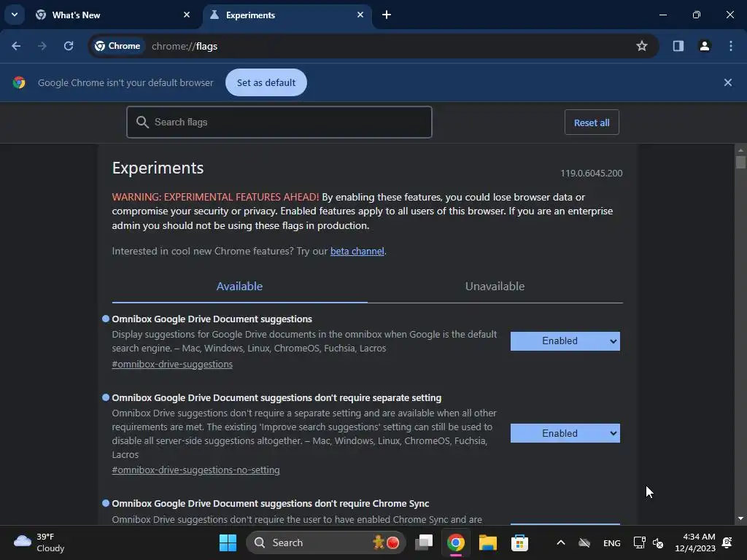Click the muted volume tray icon
Viewport: 747px width, 560px height.
[658, 542]
